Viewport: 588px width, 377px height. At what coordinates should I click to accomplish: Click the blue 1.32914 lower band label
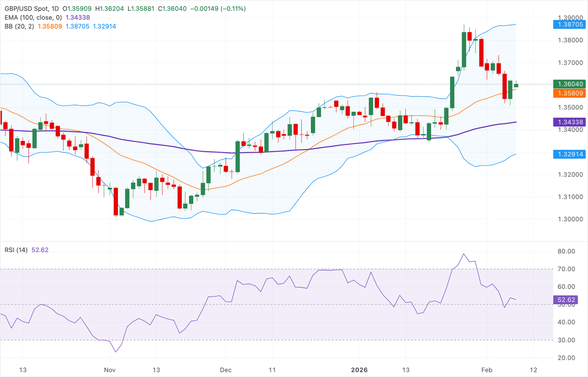569,154
